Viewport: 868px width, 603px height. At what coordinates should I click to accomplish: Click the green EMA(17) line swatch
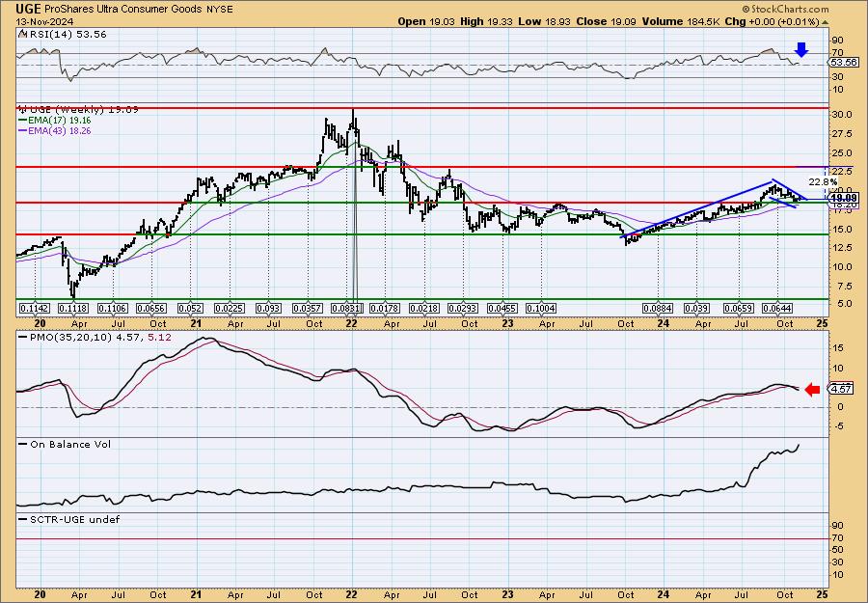[x=24, y=121]
